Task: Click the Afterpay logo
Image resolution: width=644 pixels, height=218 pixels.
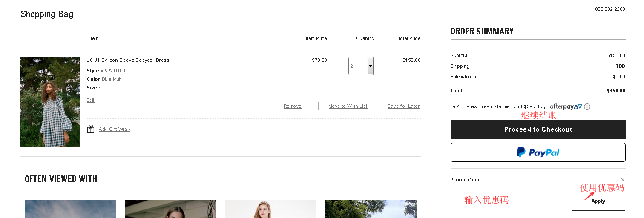Action: tap(566, 106)
